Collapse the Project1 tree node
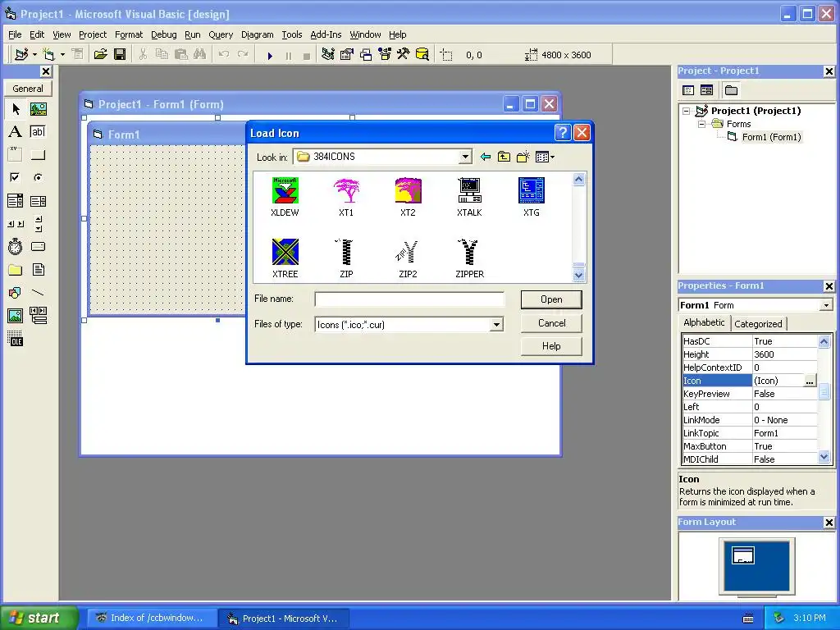This screenshot has width=840, height=630. (687, 111)
